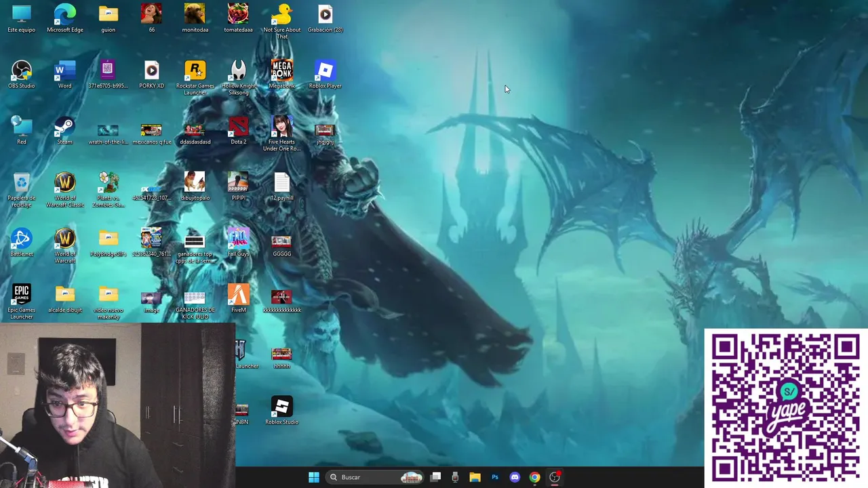The height and width of the screenshot is (488, 868).
Task: Open Plants vs. Zombies game shortcut
Action: (x=108, y=190)
